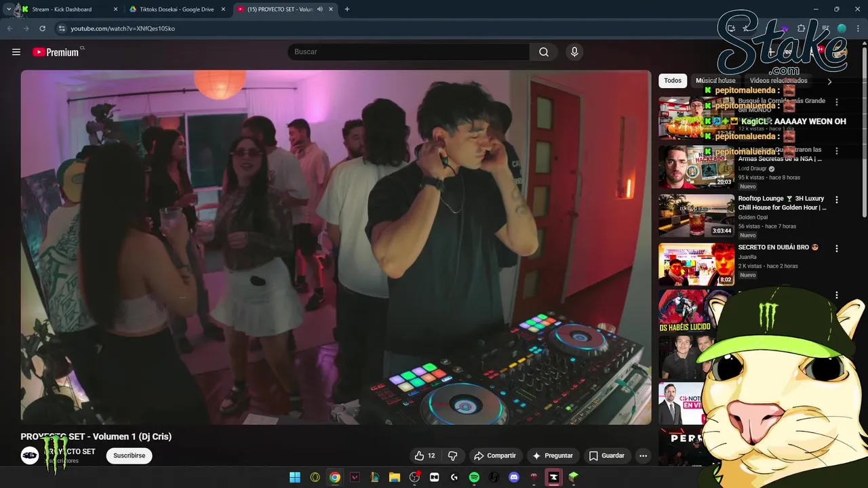This screenshot has height=488, width=868.
Task: Open Lord Draugr 20:03 video thumbnail
Action: click(x=696, y=167)
